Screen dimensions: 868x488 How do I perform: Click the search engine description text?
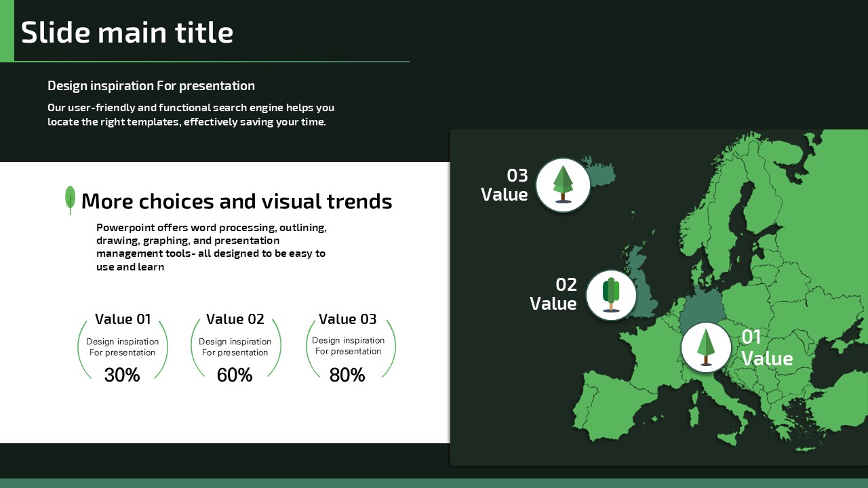point(191,115)
